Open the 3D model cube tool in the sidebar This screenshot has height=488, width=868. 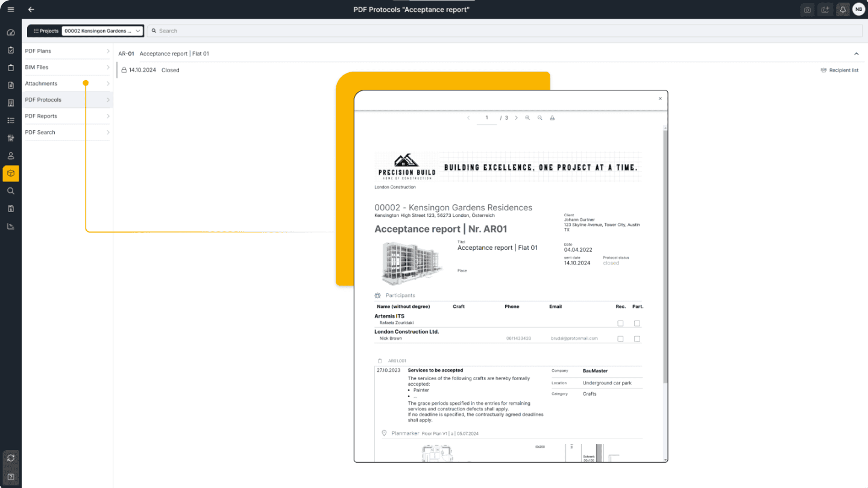[10, 174]
